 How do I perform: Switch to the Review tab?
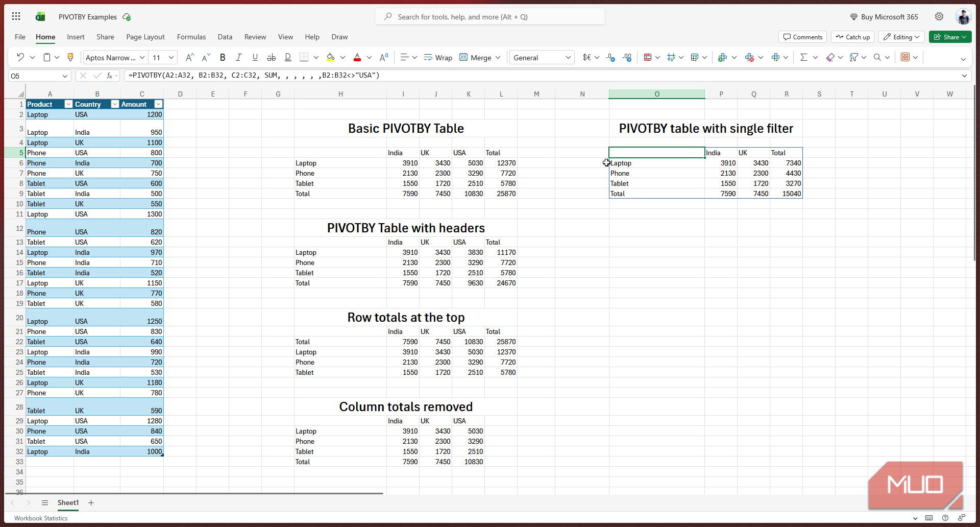click(255, 37)
